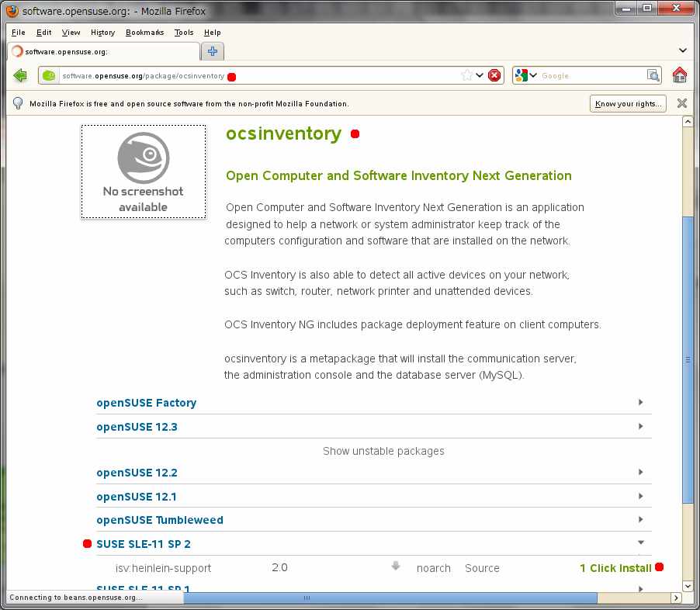Click the Firefox logo in the title bar
700x610 pixels.
click(x=12, y=10)
